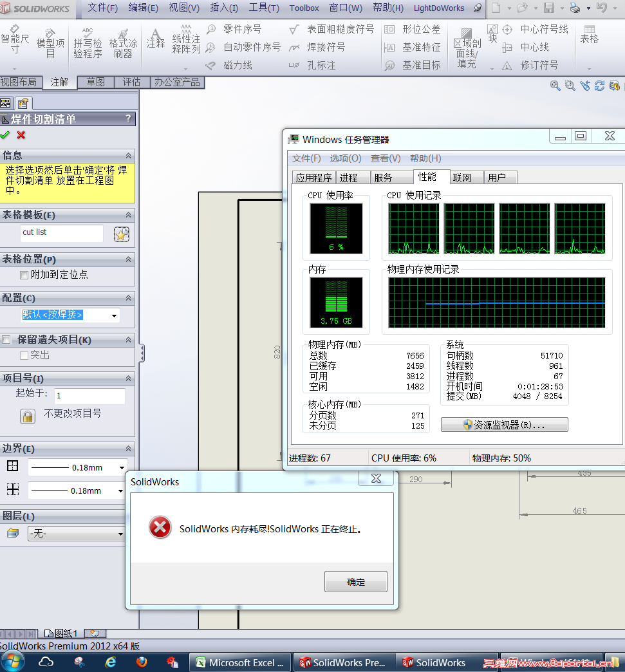Insert a Centerline (中心线)
The image size is (625, 672).
point(525,47)
